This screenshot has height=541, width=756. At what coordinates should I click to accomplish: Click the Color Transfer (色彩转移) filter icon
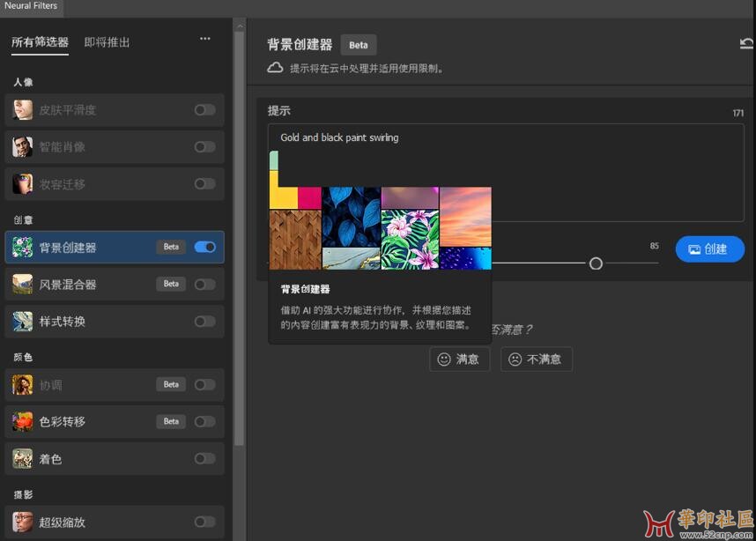(22, 421)
